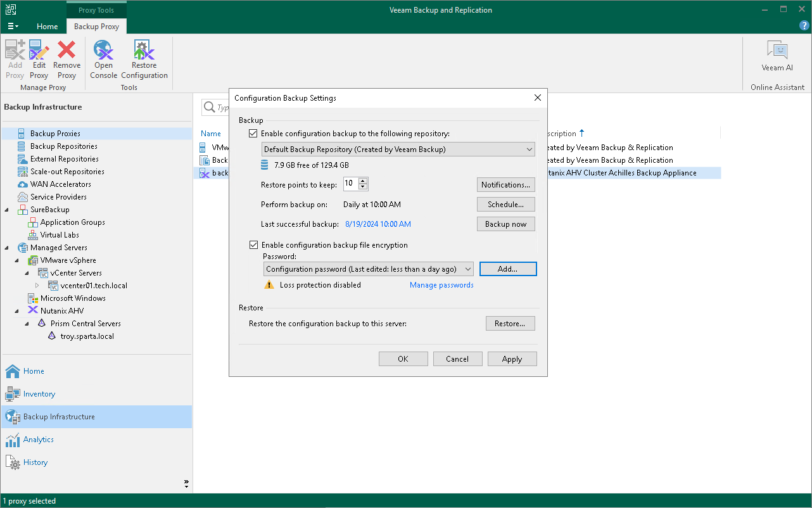Open Console from the ribbon
The width and height of the screenshot is (812, 508).
103,60
